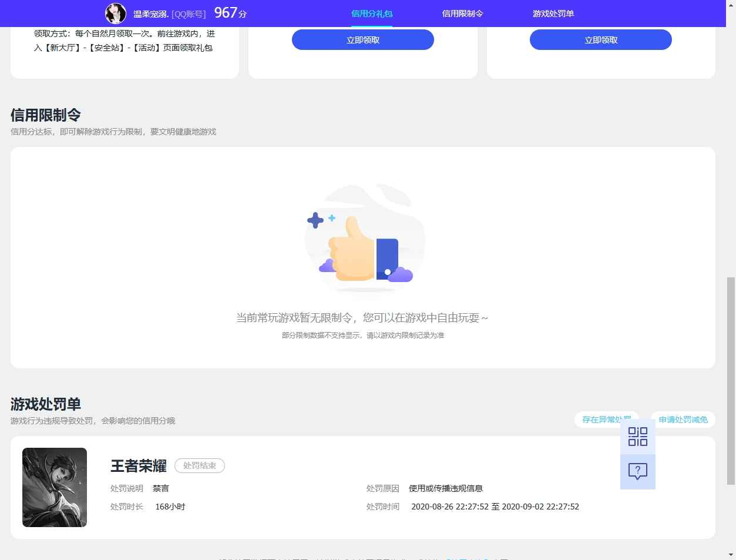Click the middle card's 立即领取 button
The width and height of the screenshot is (736, 560).
click(363, 40)
